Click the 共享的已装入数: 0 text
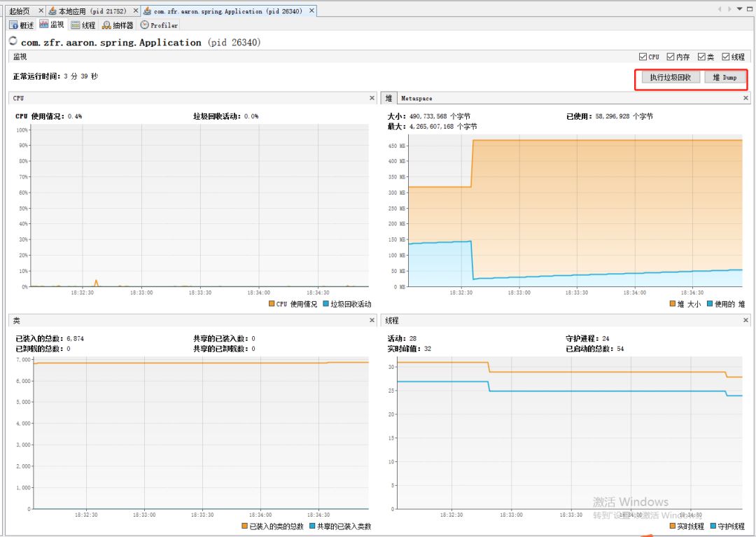Screen dimensions: 756x537 pos(224,338)
